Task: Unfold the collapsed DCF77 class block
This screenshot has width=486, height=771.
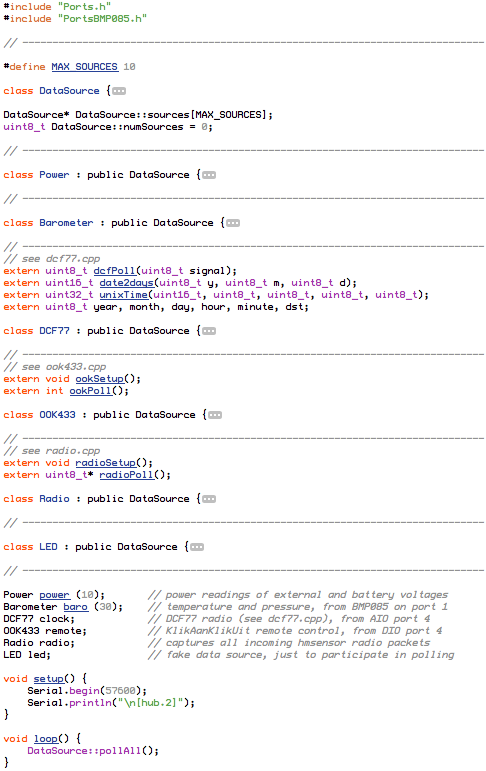Action: tap(209, 331)
